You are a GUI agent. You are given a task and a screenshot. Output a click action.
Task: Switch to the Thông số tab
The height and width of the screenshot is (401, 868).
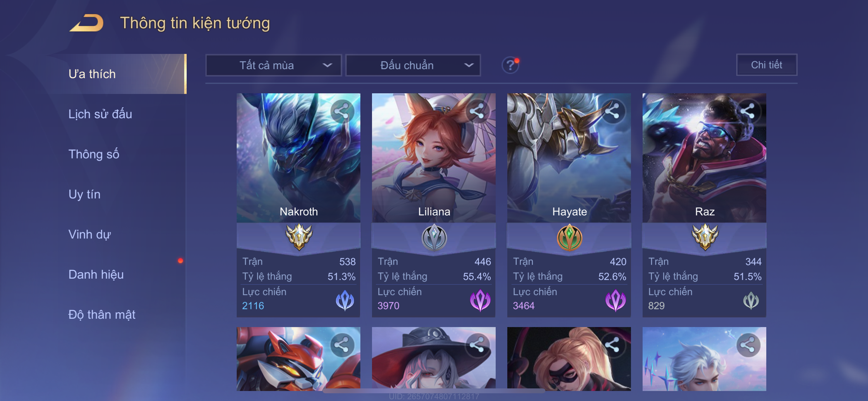pyautogui.click(x=94, y=154)
